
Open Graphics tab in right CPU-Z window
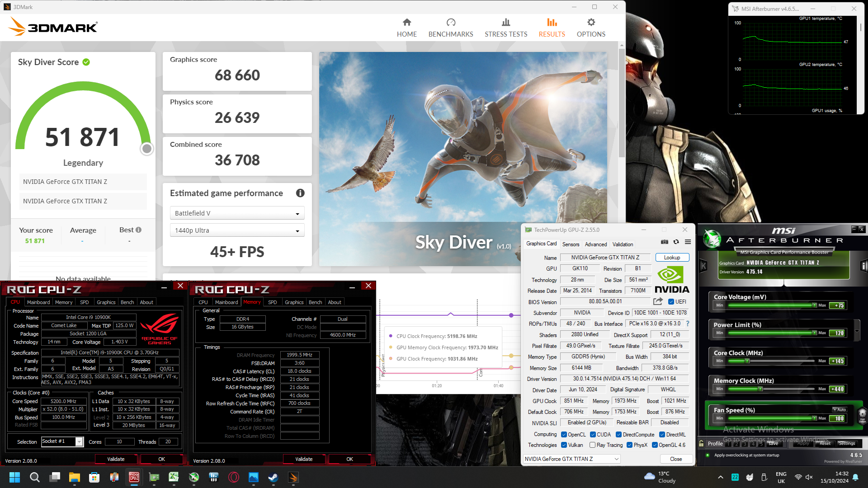[294, 302]
